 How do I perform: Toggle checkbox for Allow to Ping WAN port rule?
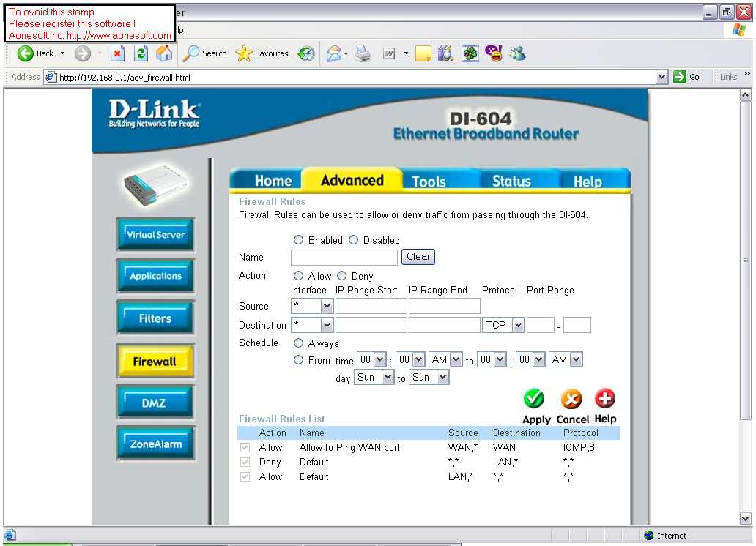pyautogui.click(x=245, y=448)
